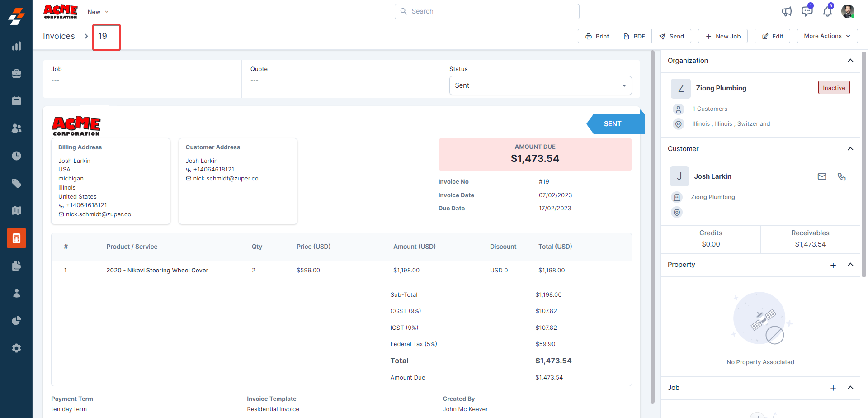Click the Print button

597,36
